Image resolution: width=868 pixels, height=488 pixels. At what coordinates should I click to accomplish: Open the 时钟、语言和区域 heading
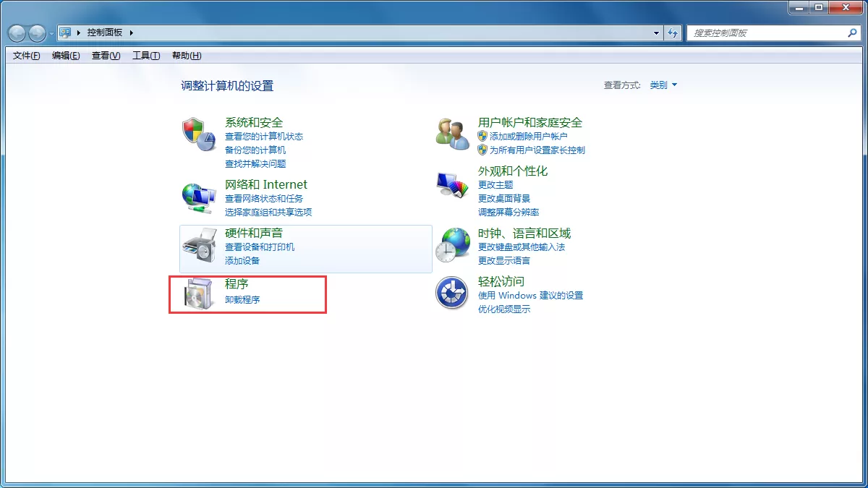click(x=524, y=233)
